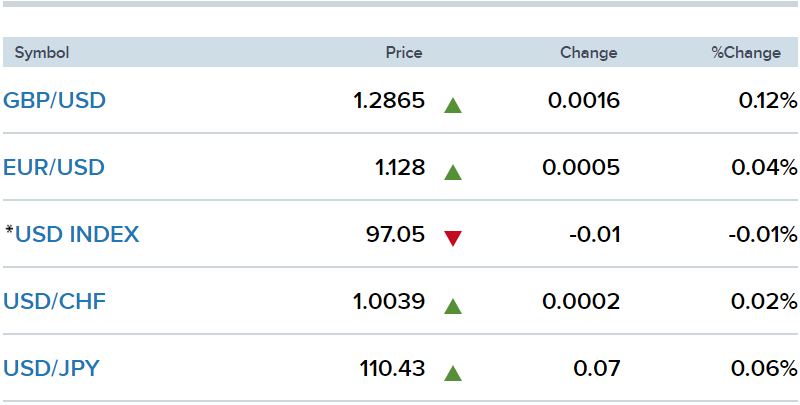The width and height of the screenshot is (800, 405).
Task: Select the USD/JPY percent change 0.06%
Action: point(764,368)
